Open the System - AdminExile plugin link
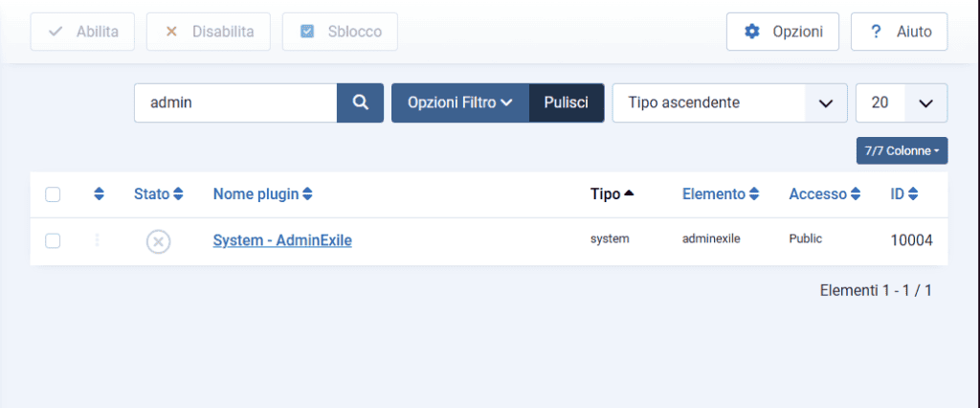 282,240
